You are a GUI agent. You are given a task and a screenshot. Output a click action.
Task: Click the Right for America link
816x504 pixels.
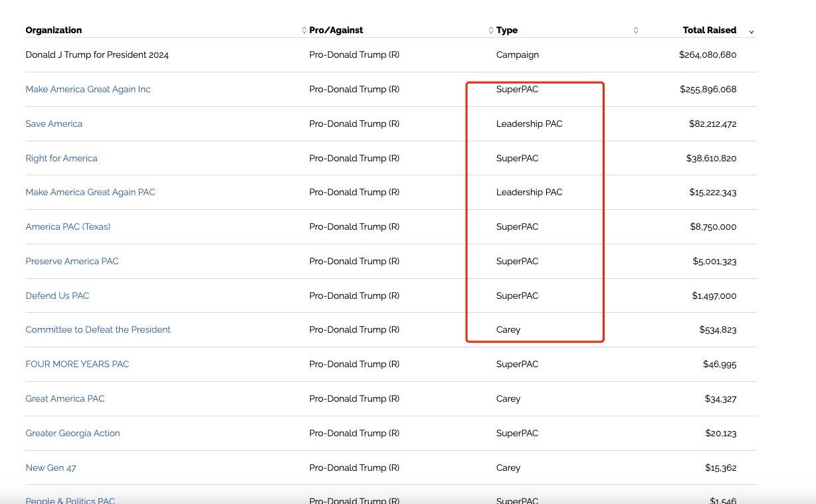[x=61, y=159]
